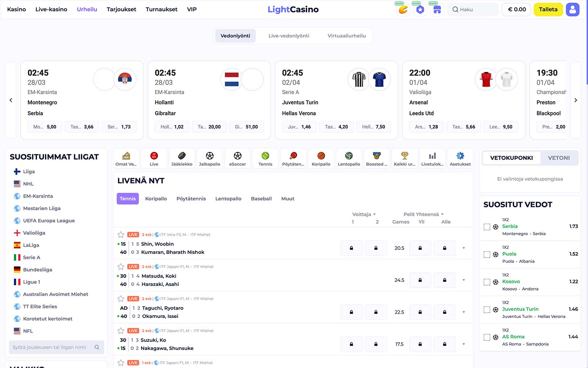Select the AS Roma bet checkbox
The height and width of the screenshot is (368, 588).
coord(487,337)
